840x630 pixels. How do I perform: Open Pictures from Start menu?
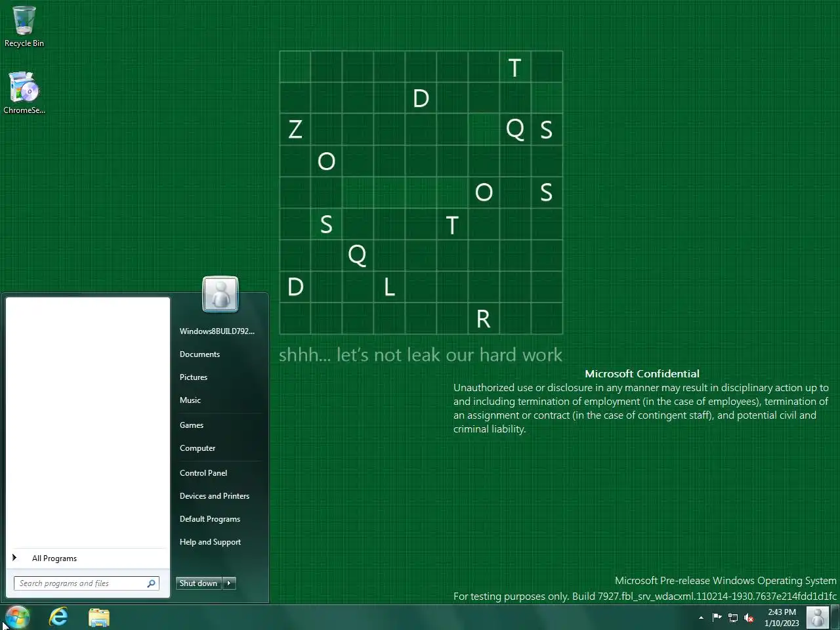[x=194, y=377]
